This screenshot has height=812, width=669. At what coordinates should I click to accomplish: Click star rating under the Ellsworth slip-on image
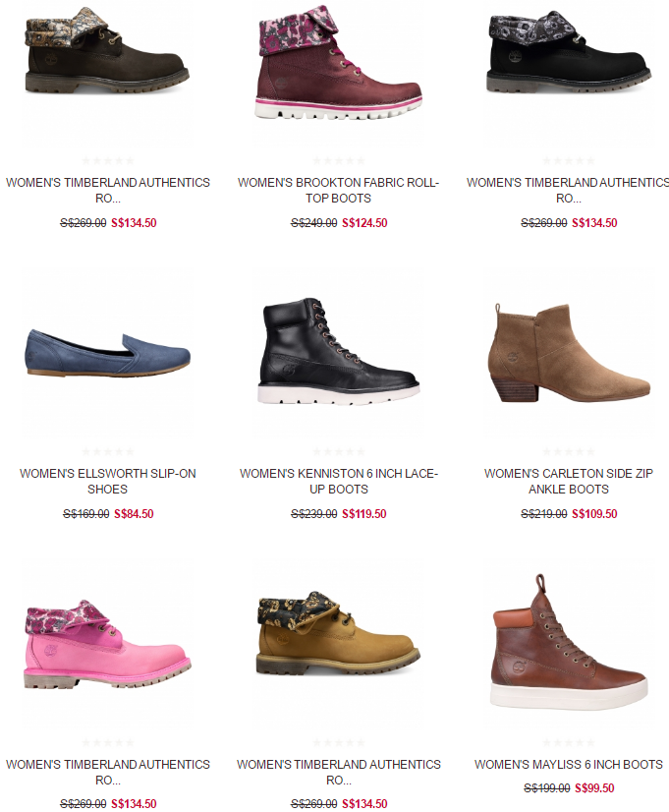pos(108,451)
